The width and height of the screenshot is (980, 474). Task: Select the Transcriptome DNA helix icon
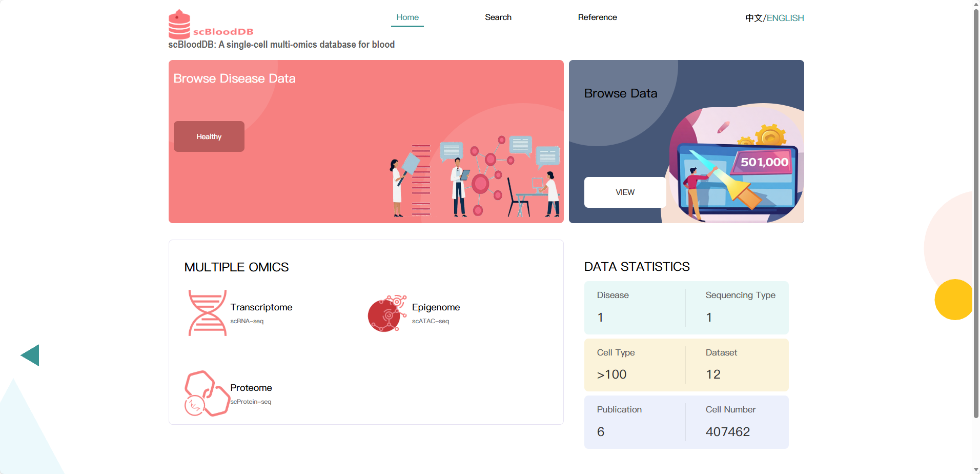click(207, 313)
